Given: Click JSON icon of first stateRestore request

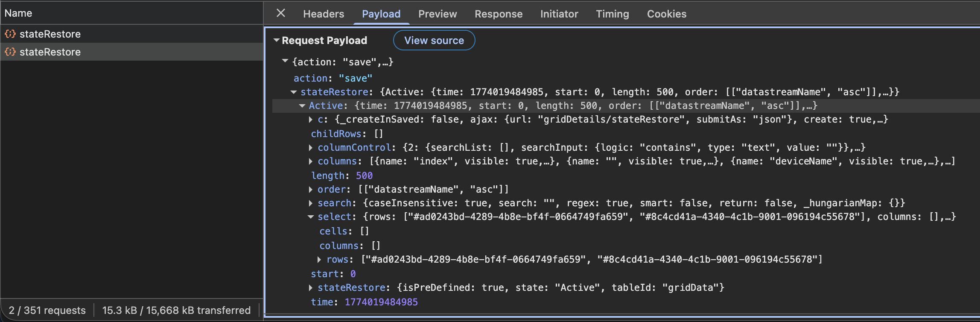Looking at the screenshot, I should [10, 34].
